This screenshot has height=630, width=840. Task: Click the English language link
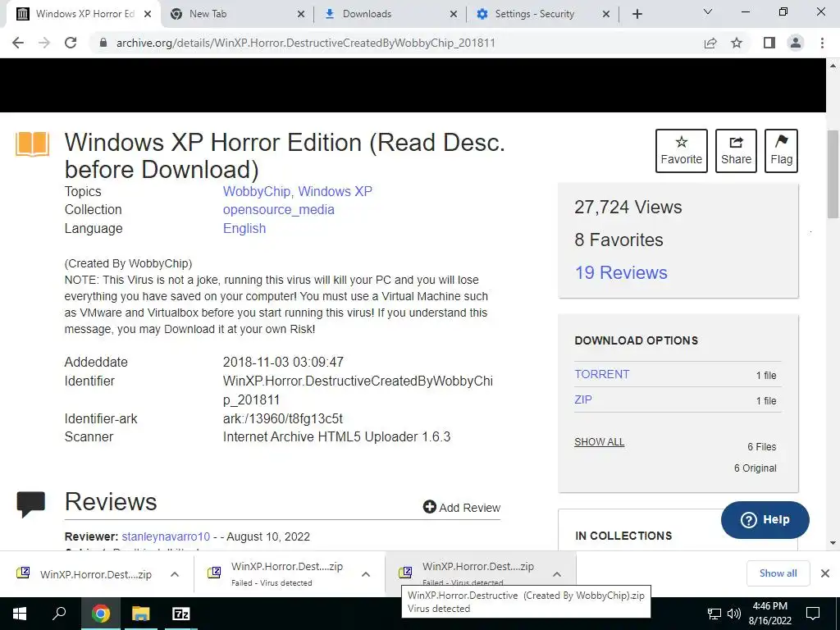coord(244,228)
